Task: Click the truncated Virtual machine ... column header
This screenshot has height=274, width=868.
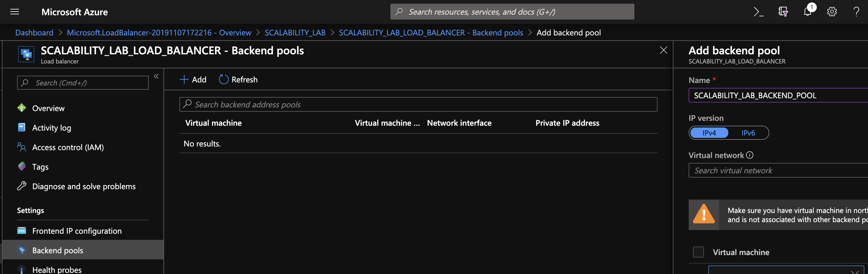Action: click(x=387, y=123)
